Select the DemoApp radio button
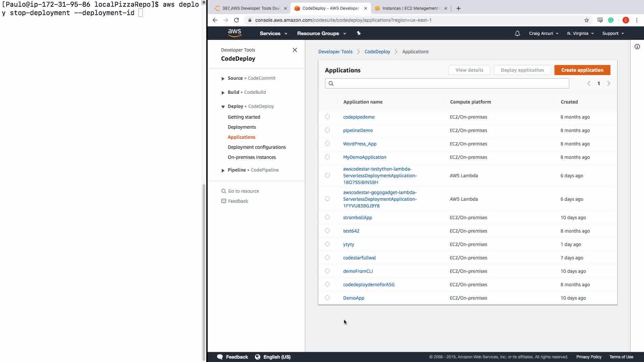644x362 pixels. coord(327,298)
